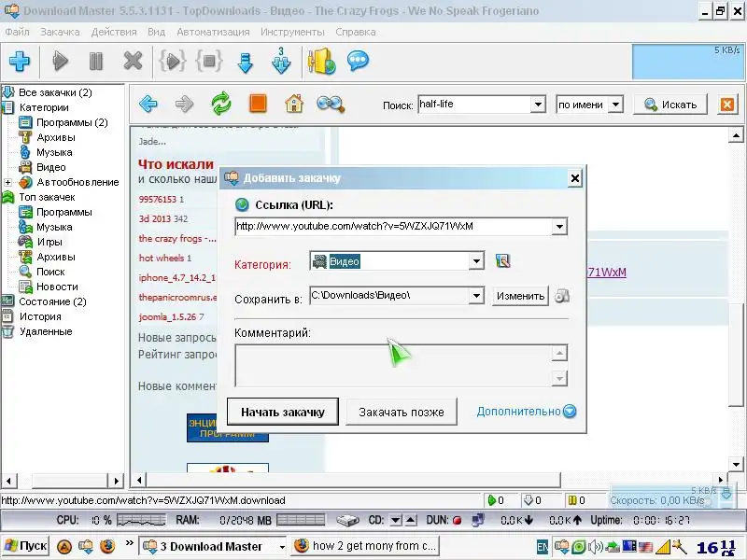Open the Download Master taskbar group dropdown
The height and width of the screenshot is (560, 747).
point(283,547)
